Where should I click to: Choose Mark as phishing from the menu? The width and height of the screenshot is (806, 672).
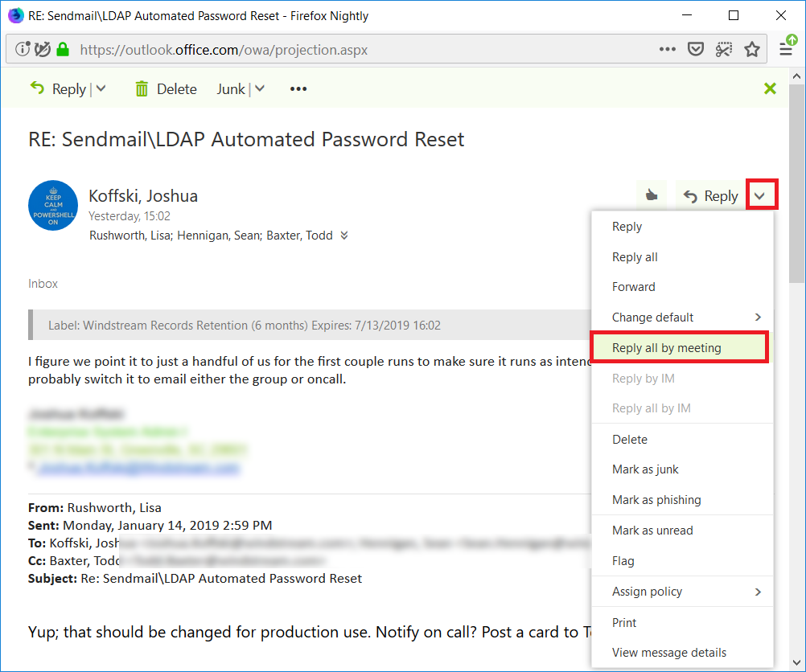pos(655,499)
